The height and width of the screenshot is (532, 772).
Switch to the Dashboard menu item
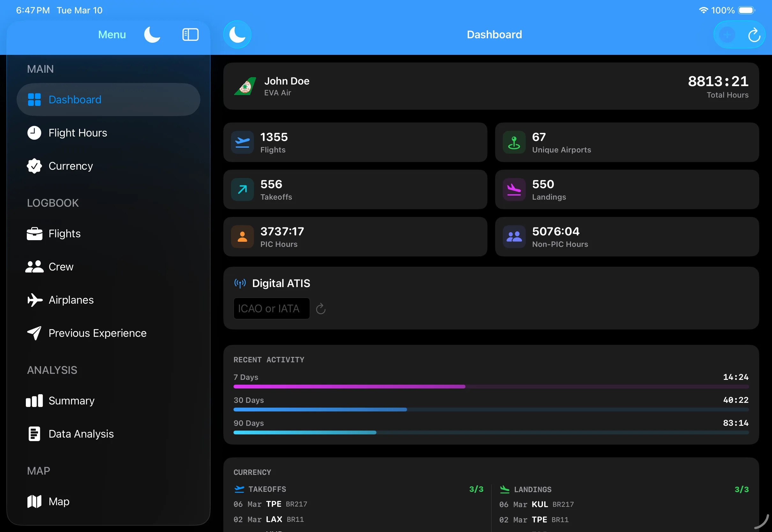pyautogui.click(x=75, y=99)
